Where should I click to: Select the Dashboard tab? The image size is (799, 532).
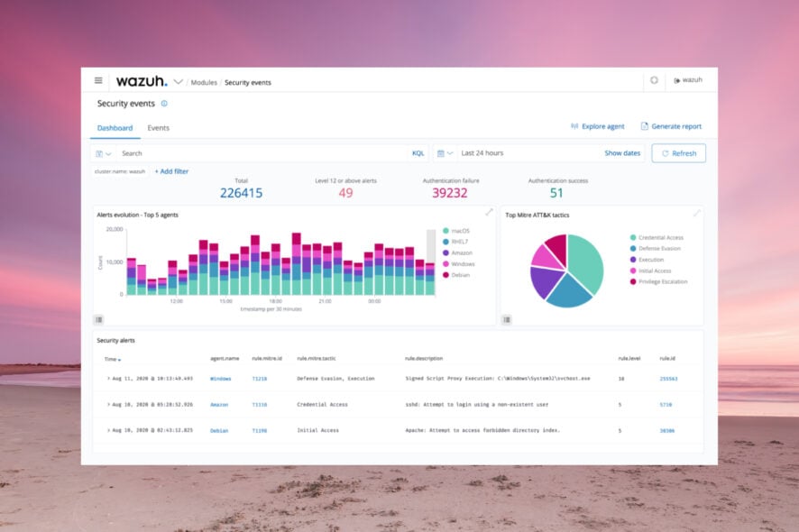115,128
